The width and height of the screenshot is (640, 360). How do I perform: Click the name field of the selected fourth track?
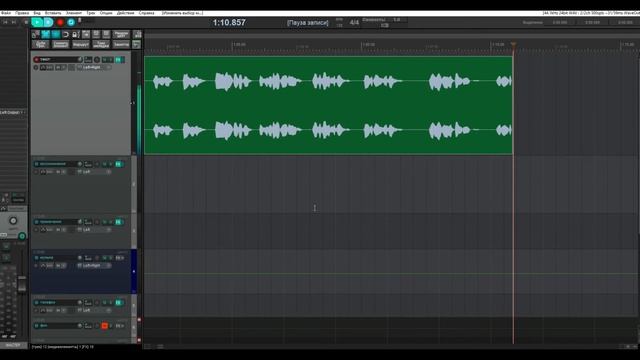click(x=58, y=258)
